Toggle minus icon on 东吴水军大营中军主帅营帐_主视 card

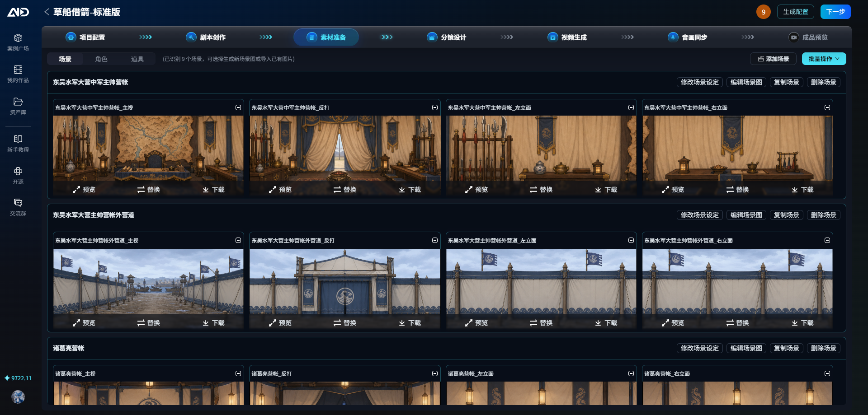pos(238,107)
